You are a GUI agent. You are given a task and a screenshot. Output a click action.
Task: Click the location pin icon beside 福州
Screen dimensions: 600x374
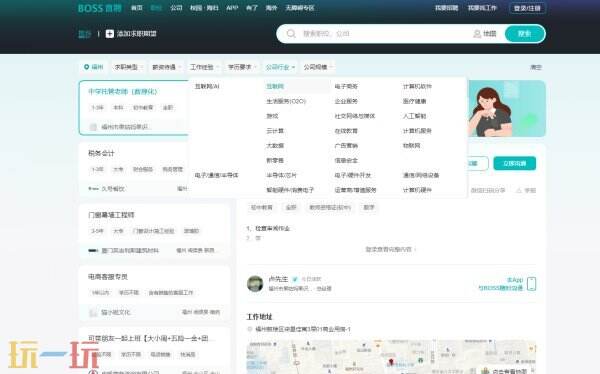[x=86, y=67]
